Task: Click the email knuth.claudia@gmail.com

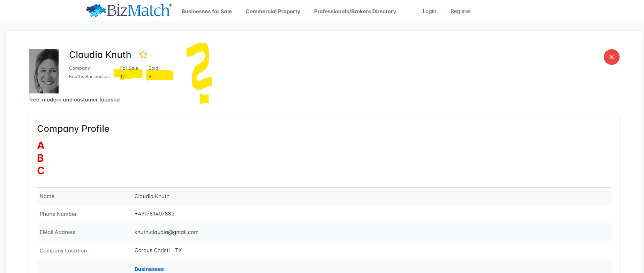Action: 166,232
